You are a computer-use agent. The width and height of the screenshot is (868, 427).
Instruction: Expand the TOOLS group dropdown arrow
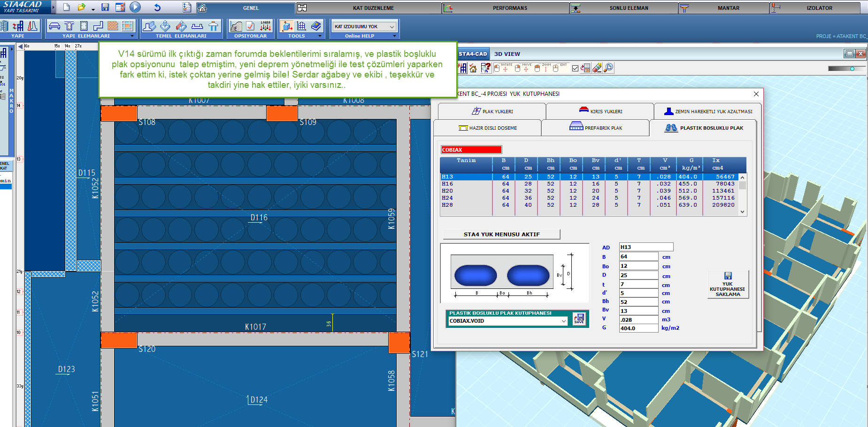[x=320, y=36]
